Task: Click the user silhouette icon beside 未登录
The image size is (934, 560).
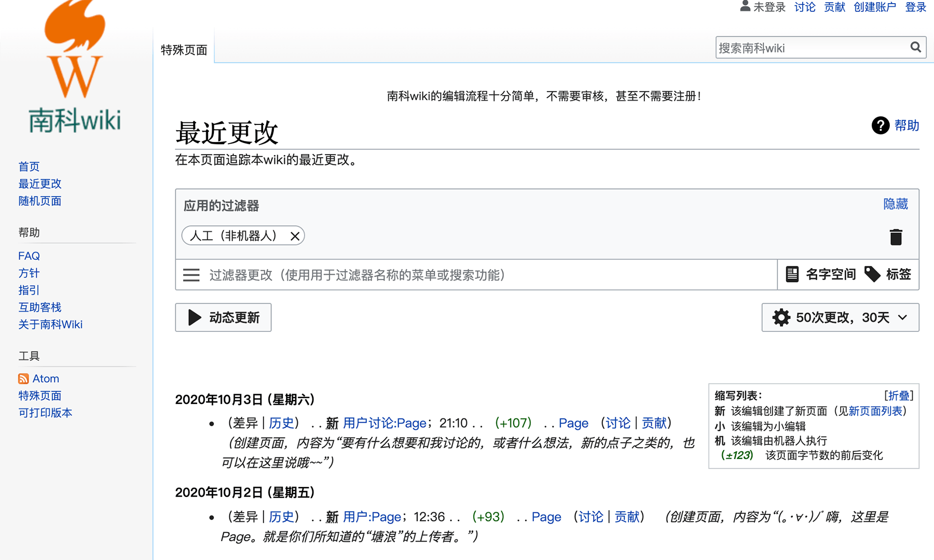Action: tap(745, 6)
